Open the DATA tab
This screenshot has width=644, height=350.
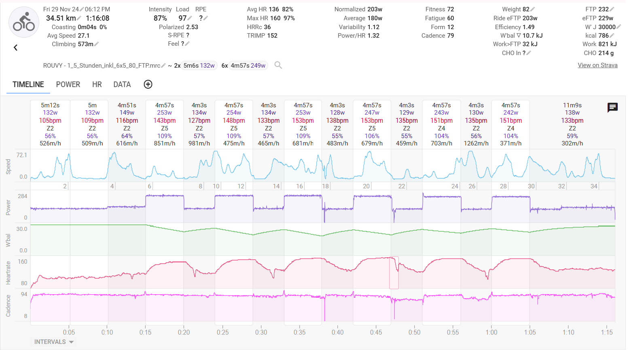(x=122, y=84)
